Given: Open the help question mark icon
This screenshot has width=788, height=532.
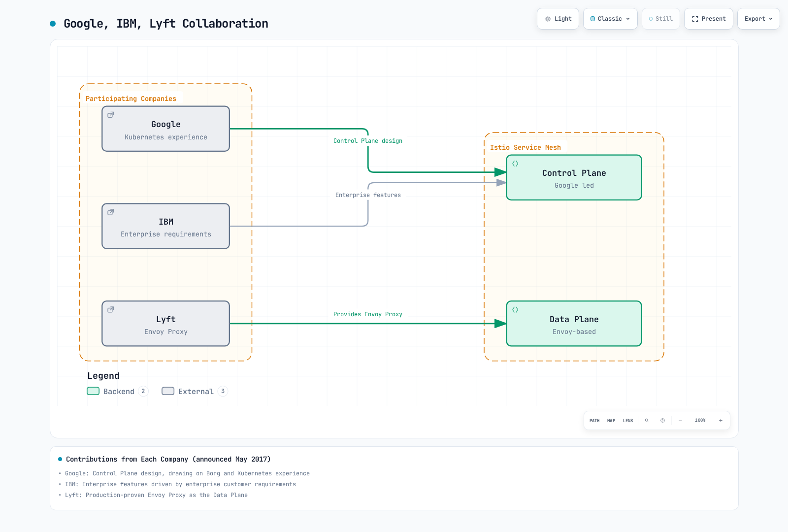Looking at the screenshot, I should click(x=662, y=421).
